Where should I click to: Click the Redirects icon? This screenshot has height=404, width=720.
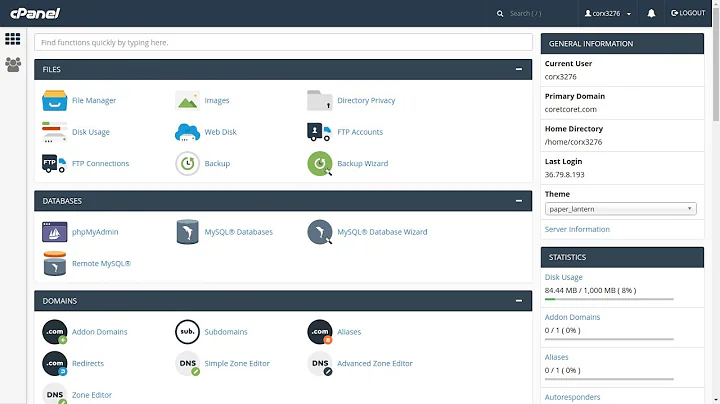point(54,364)
